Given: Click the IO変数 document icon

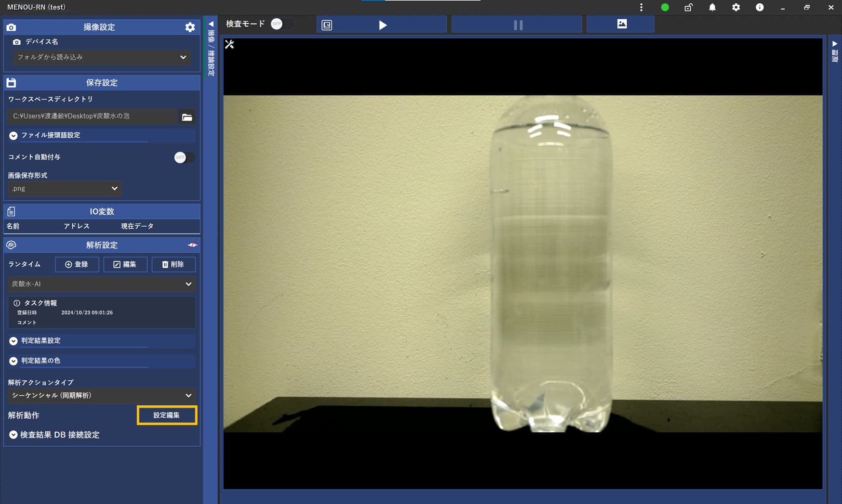Looking at the screenshot, I should (x=11, y=211).
